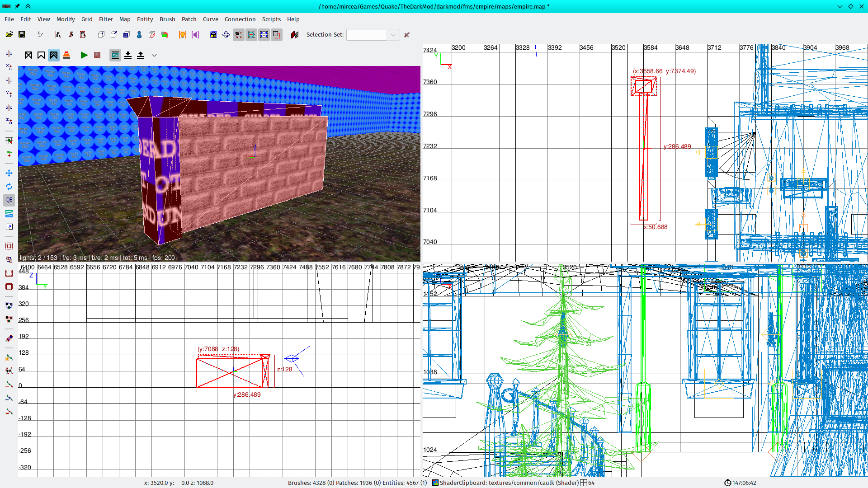Viewport: 868px width, 488px height.
Task: Clear selection sets with red X
Action: (407, 35)
